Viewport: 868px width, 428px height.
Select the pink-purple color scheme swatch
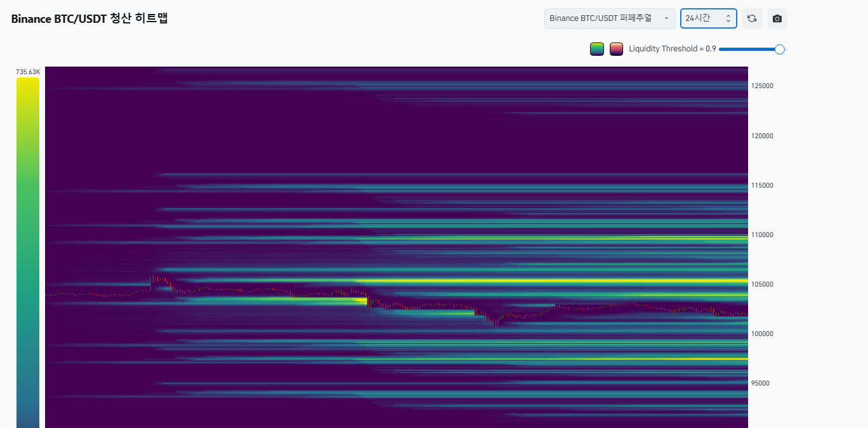click(x=616, y=49)
